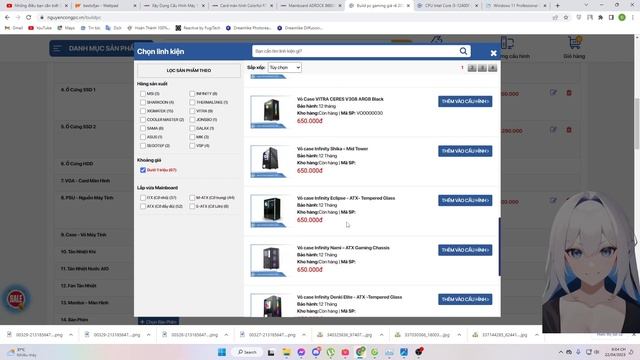
Task: Open the Gmail bookmark
Action: [14, 28]
